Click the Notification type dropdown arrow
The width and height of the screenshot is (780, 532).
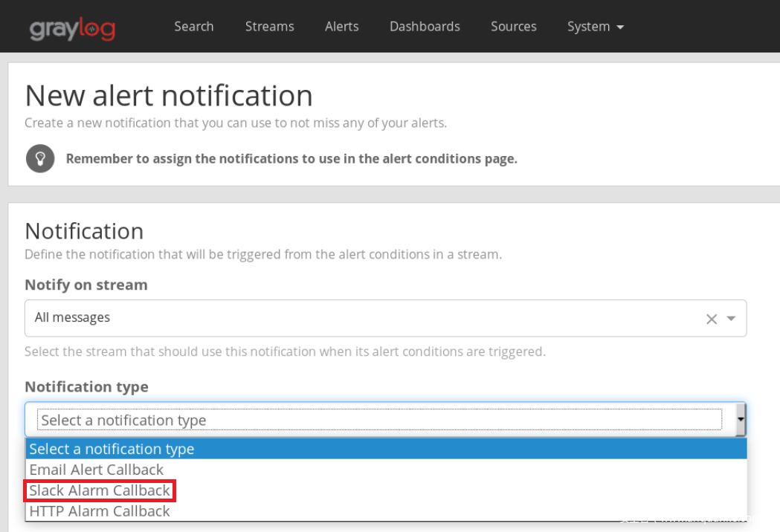[x=741, y=420]
